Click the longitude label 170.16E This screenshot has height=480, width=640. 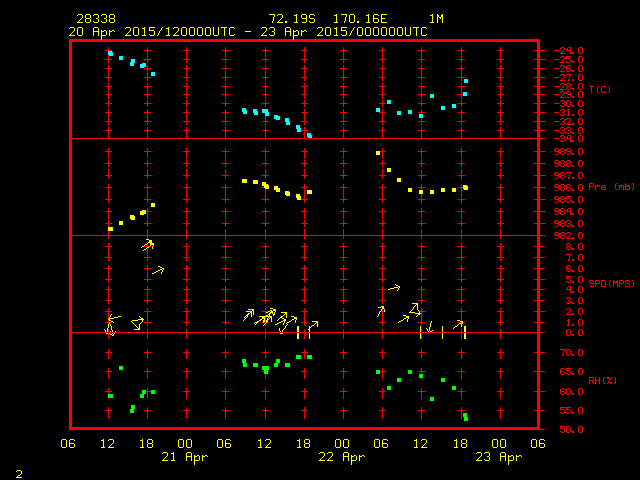point(372,19)
